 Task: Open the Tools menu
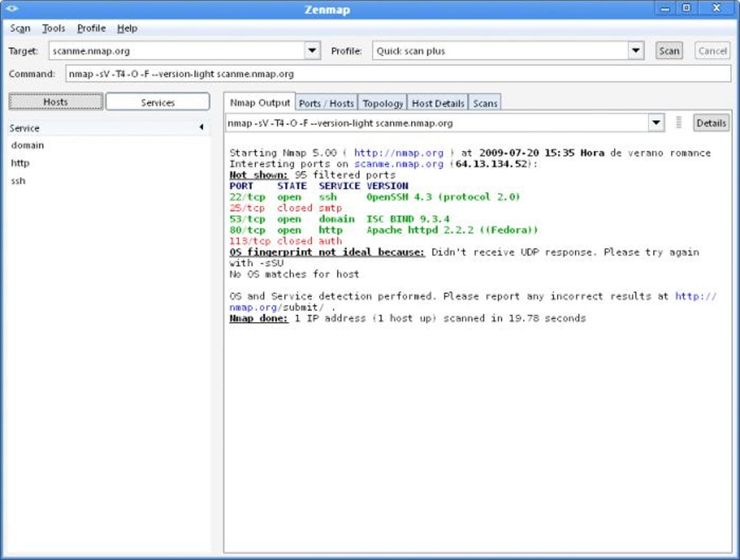(54, 28)
